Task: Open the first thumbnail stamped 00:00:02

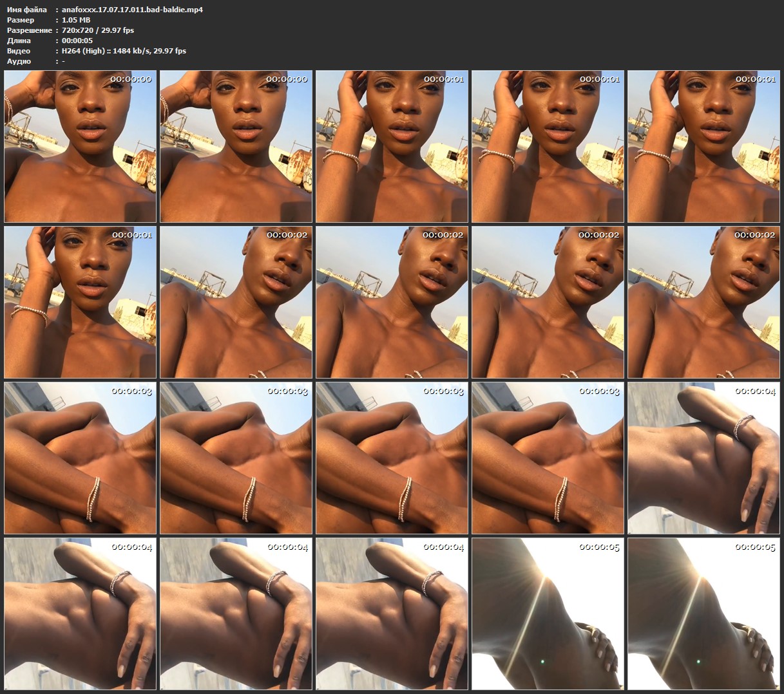Action: [x=236, y=302]
